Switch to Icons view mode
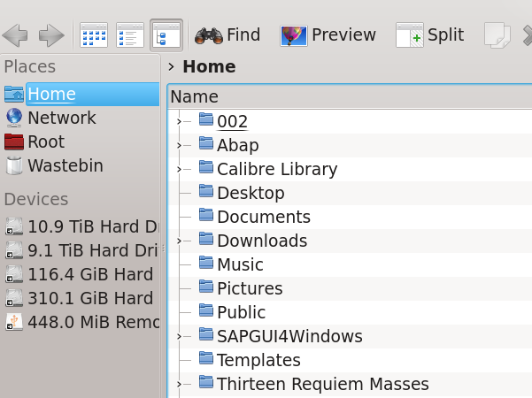 coord(94,35)
